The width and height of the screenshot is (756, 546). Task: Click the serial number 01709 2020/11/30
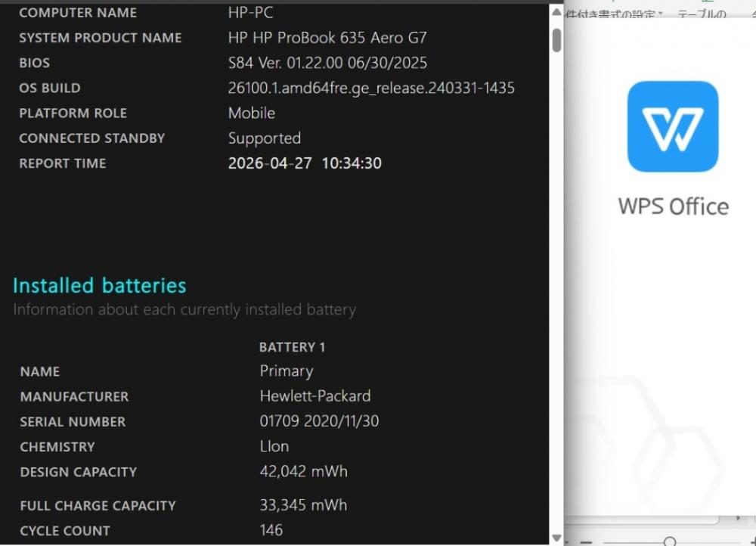coord(319,421)
